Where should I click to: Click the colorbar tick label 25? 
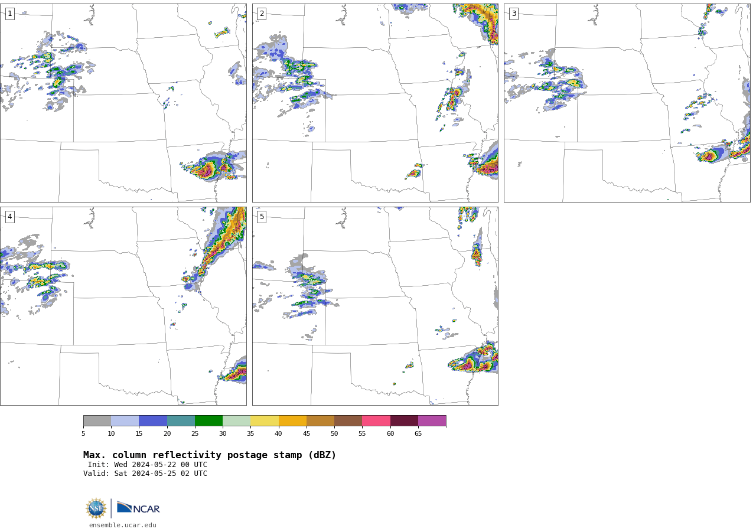point(195,434)
